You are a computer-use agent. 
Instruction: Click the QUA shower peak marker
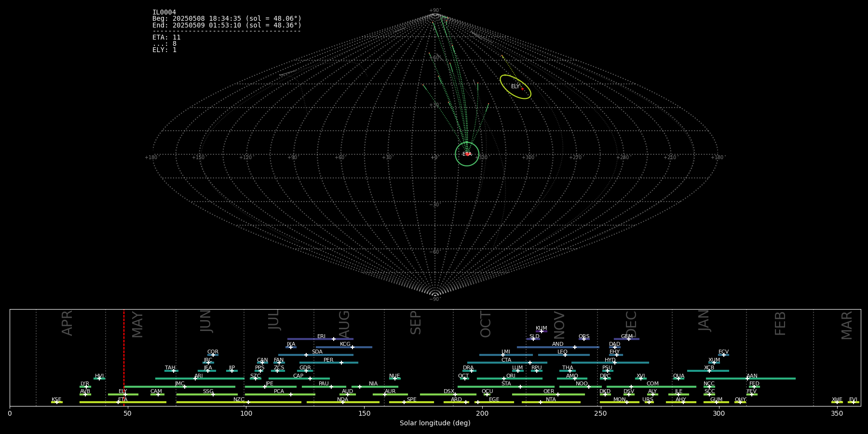coord(678,379)
